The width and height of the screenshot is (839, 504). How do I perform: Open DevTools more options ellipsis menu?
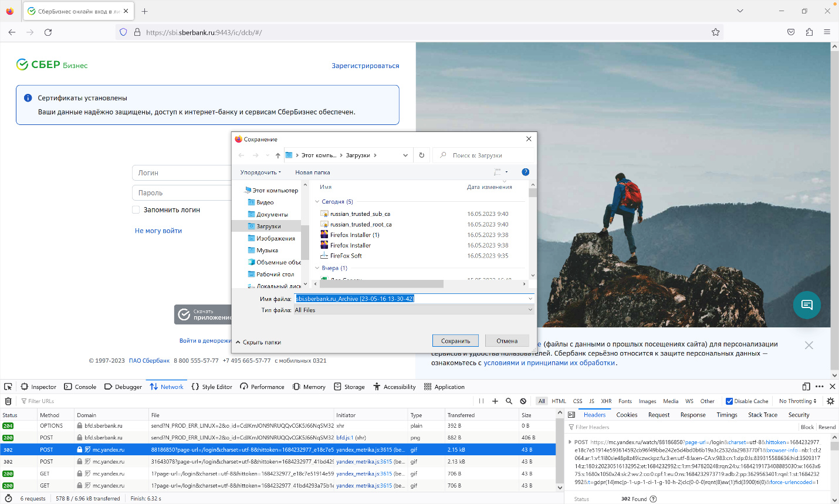820,387
